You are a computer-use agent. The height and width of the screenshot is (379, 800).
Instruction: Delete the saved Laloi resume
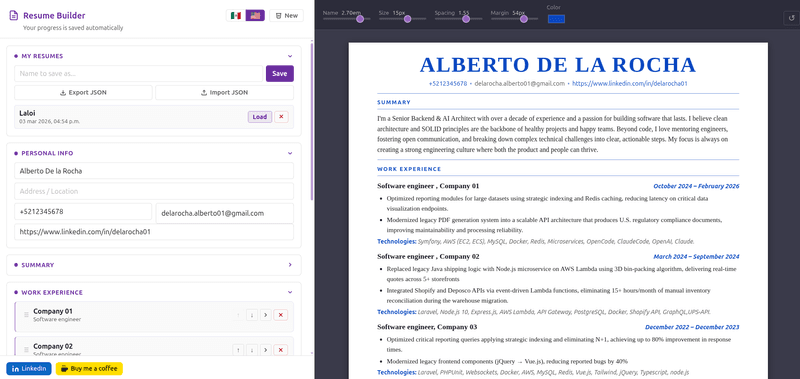[x=281, y=117]
